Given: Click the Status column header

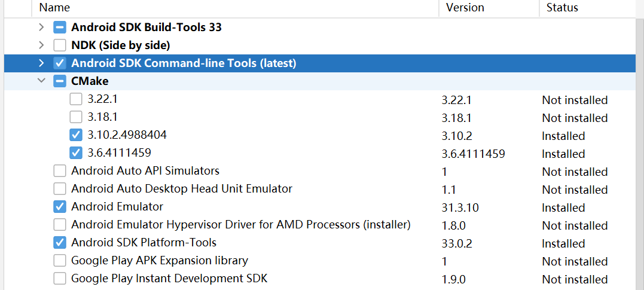Looking at the screenshot, I should [x=562, y=8].
